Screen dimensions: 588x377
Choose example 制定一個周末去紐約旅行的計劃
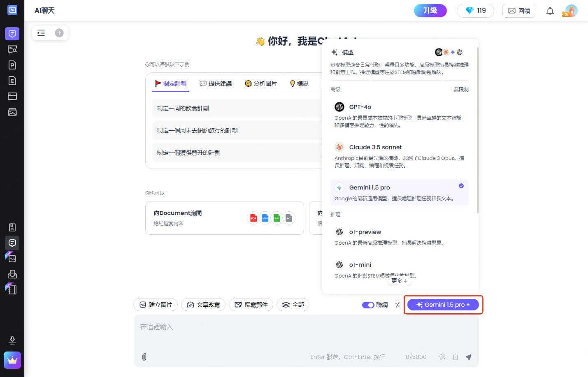click(237, 130)
